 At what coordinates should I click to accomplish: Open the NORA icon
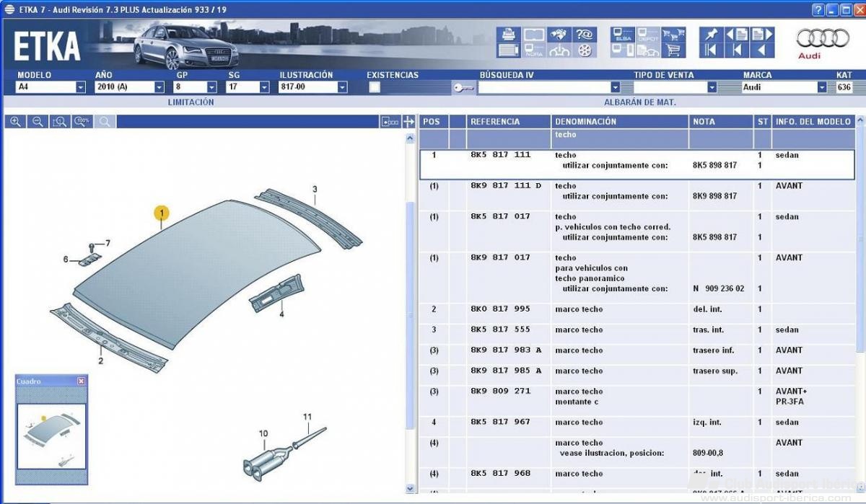point(534,50)
